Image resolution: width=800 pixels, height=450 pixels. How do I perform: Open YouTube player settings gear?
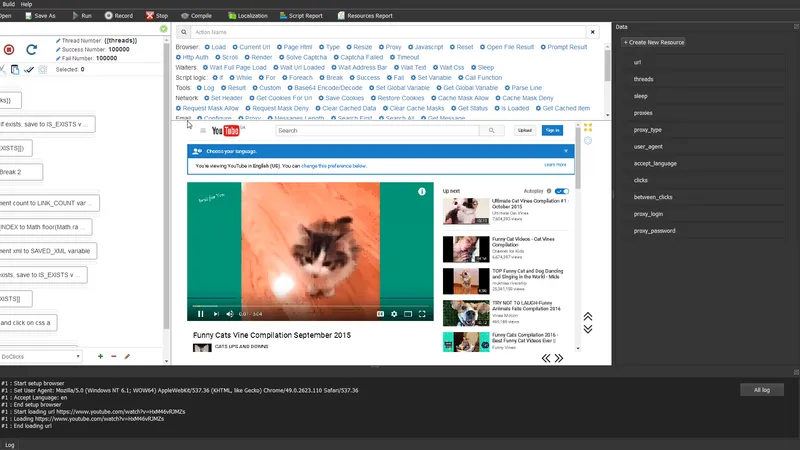pyautogui.click(x=394, y=313)
